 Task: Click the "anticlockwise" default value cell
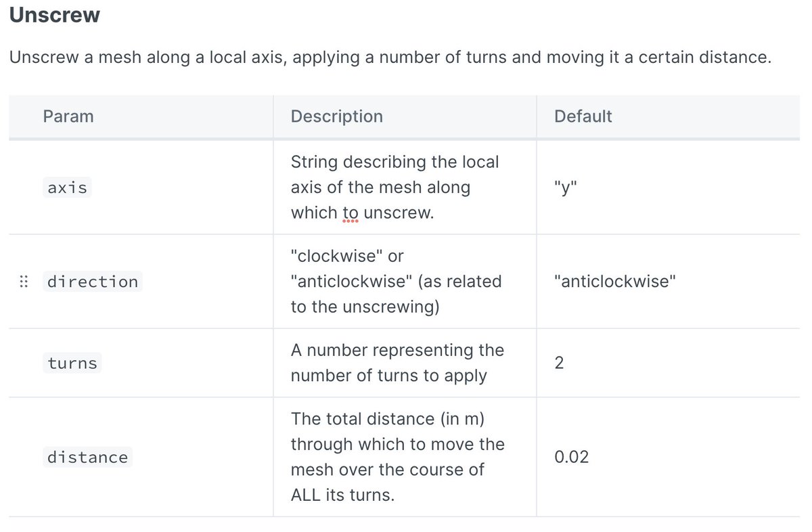click(x=614, y=282)
